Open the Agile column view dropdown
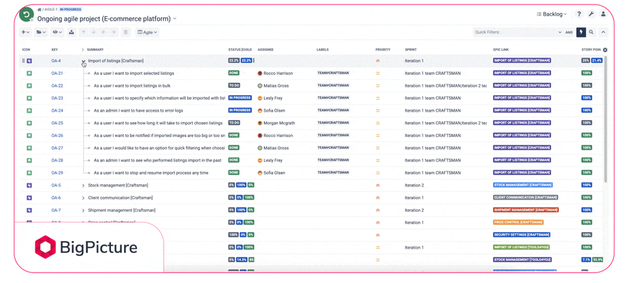The height and width of the screenshot is (283, 644). [x=147, y=32]
